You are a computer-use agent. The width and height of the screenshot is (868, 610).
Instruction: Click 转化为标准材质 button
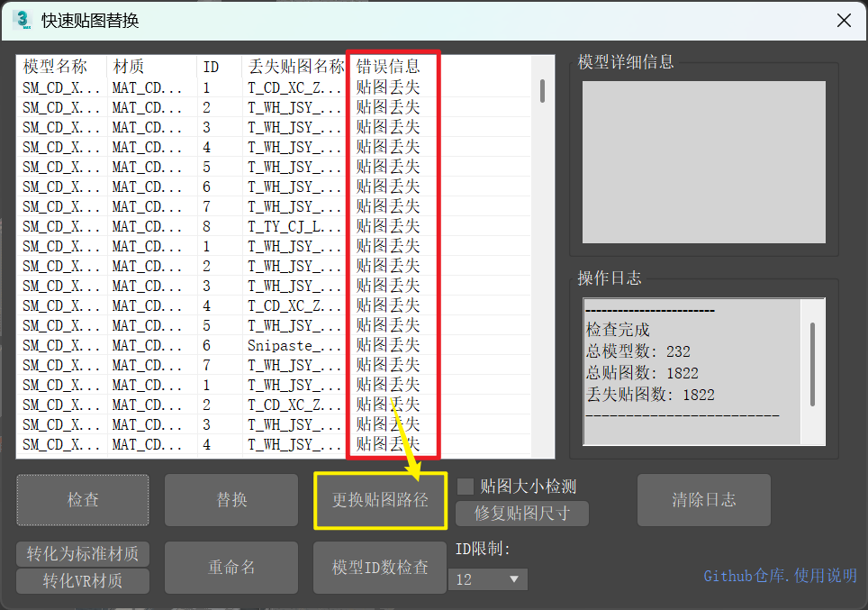pyautogui.click(x=83, y=553)
